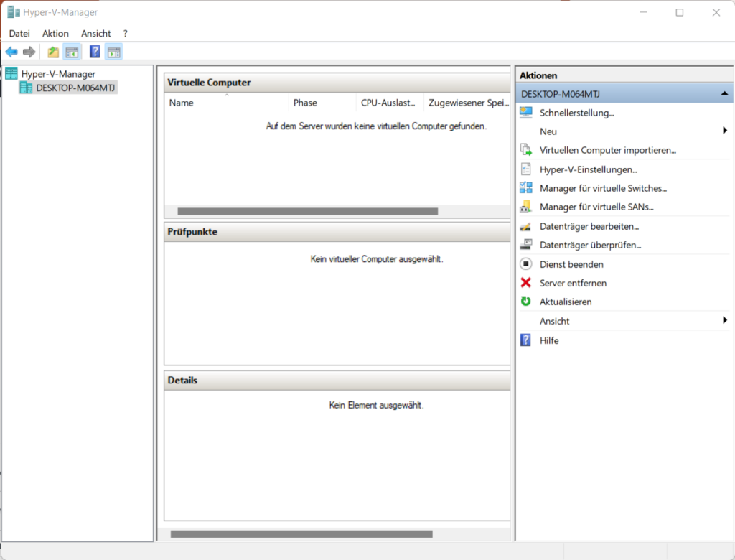This screenshot has width=735, height=560.
Task: Select DESKTOP-M064MTJ in the tree
Action: pos(75,88)
